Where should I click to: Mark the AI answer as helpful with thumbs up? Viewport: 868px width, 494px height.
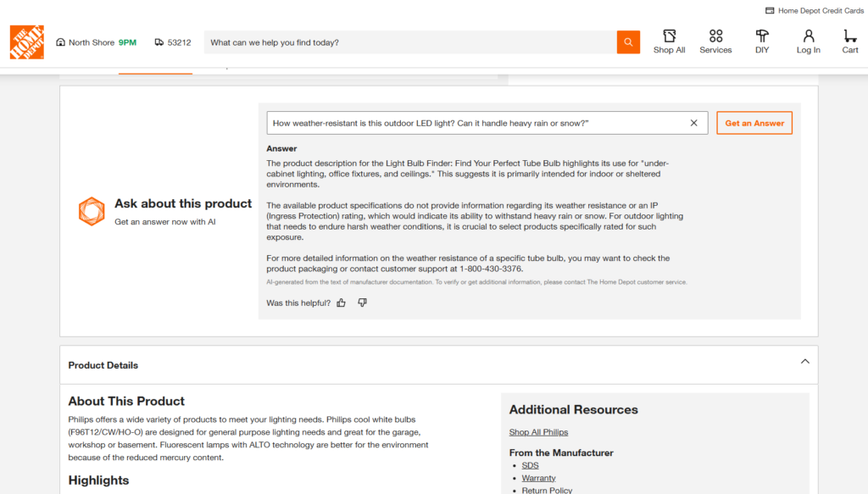(341, 303)
